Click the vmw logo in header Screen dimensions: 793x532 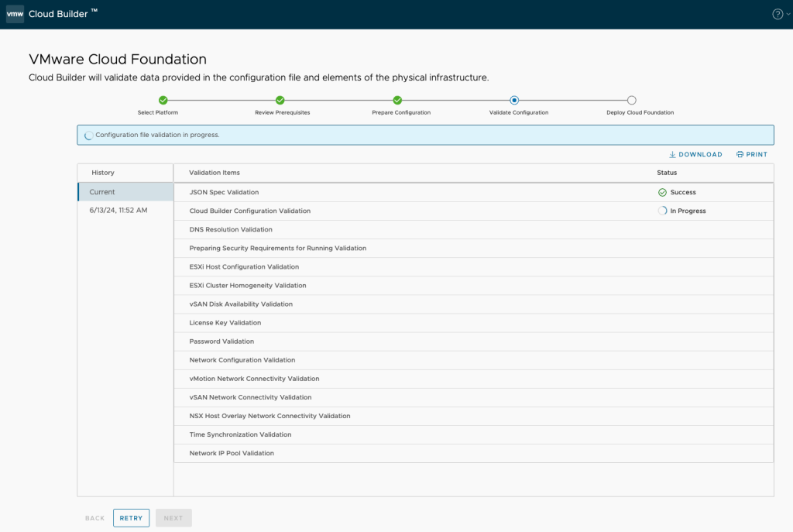pyautogui.click(x=15, y=14)
